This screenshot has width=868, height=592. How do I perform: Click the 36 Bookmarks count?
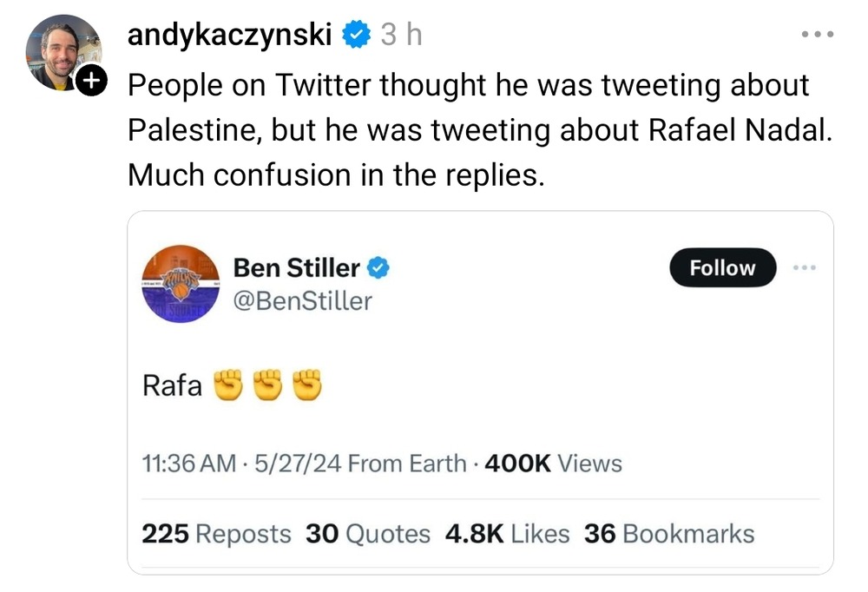pos(668,534)
